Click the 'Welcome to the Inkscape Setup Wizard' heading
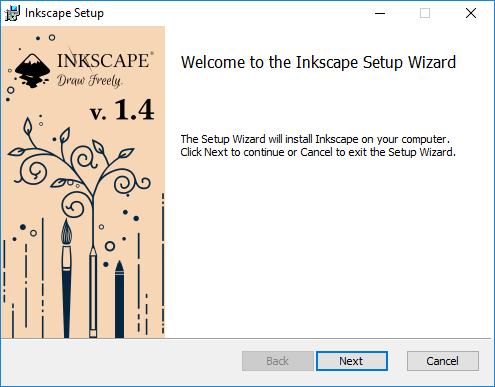 click(x=318, y=62)
